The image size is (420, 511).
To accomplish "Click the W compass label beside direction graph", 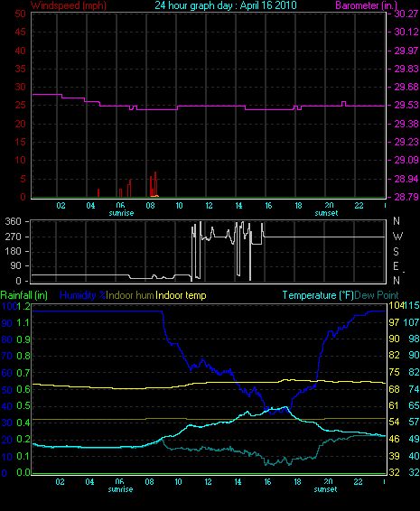I will click(397, 236).
